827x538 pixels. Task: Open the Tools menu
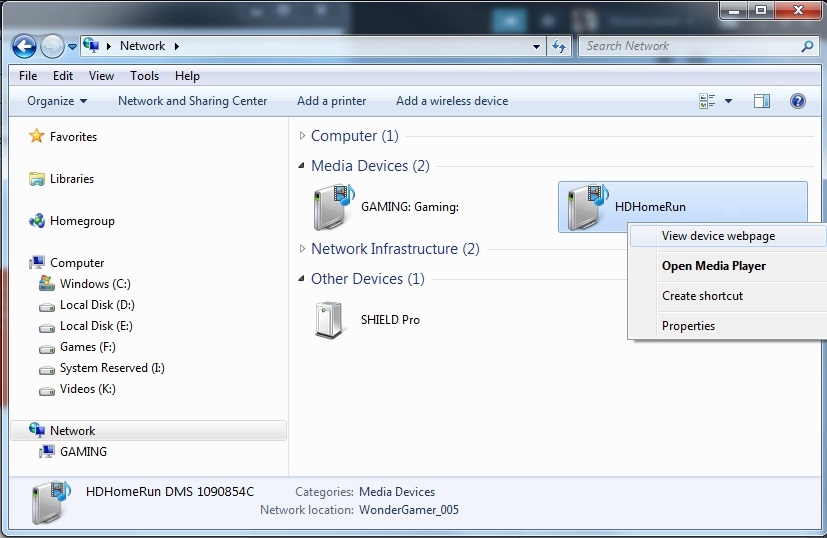point(144,76)
